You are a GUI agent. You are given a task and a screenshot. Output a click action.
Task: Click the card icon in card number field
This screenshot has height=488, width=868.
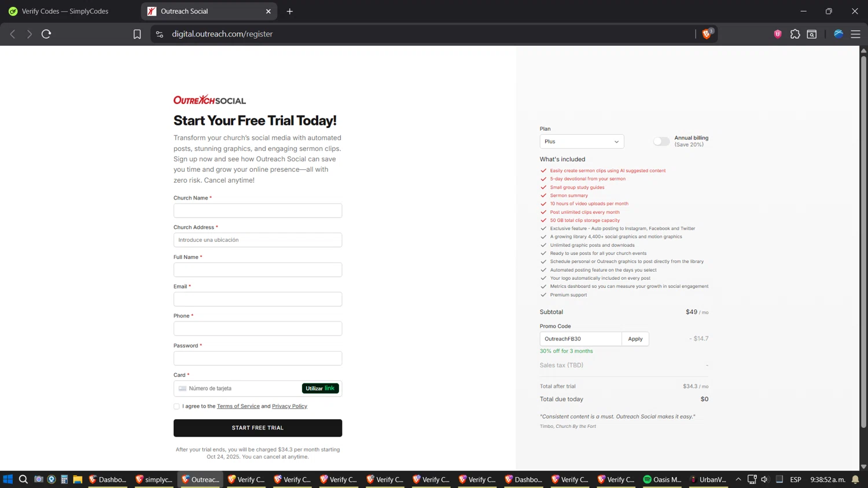tap(182, 389)
